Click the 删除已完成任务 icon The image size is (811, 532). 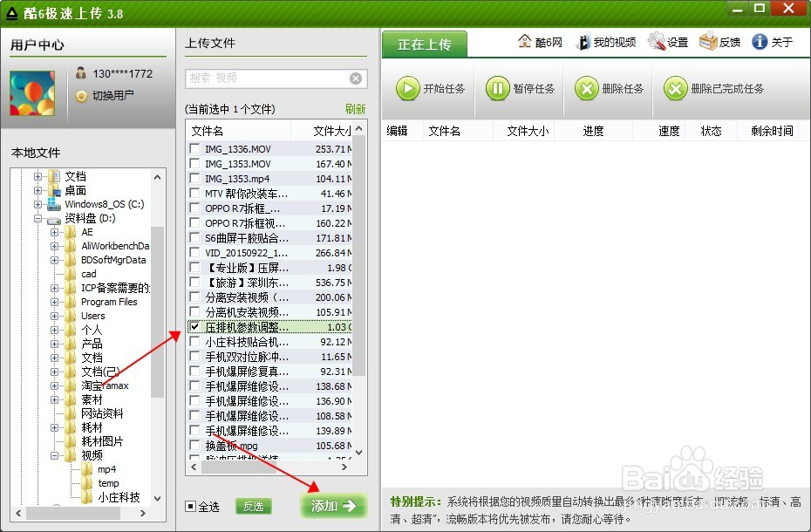click(676, 88)
